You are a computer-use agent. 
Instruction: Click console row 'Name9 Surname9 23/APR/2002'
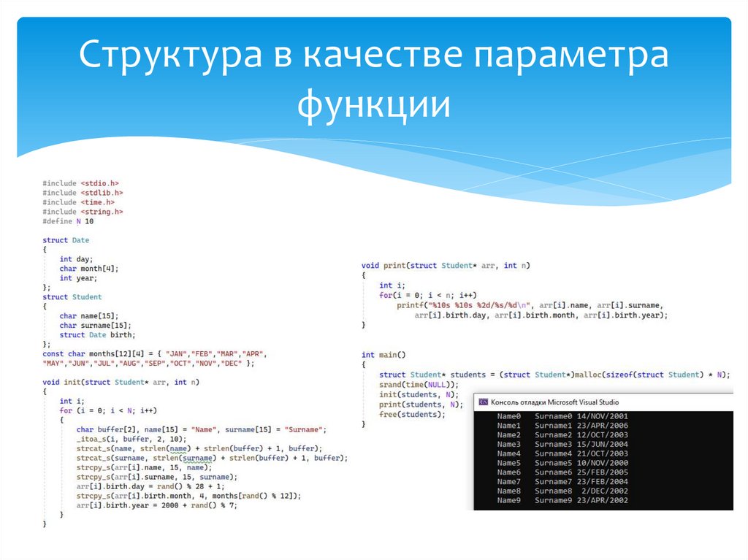562,500
